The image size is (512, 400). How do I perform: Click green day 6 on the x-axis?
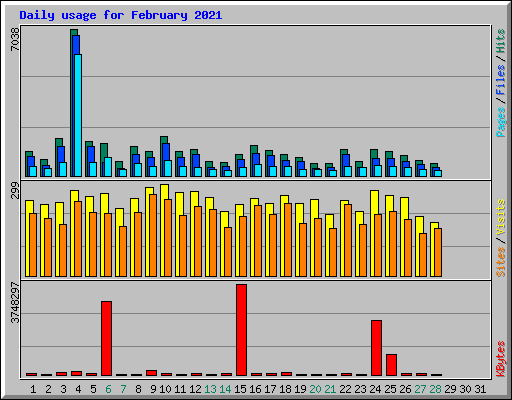point(108,389)
